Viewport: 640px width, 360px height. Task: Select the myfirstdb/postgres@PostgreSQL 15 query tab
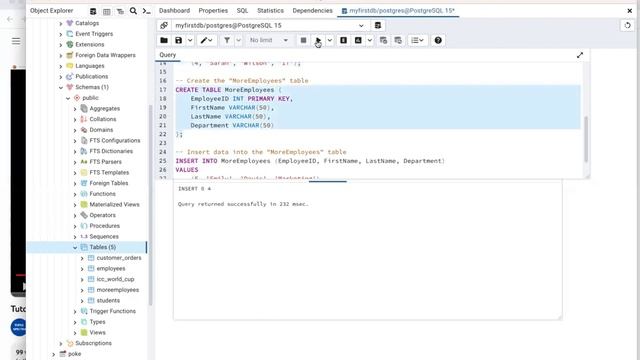[398, 11]
